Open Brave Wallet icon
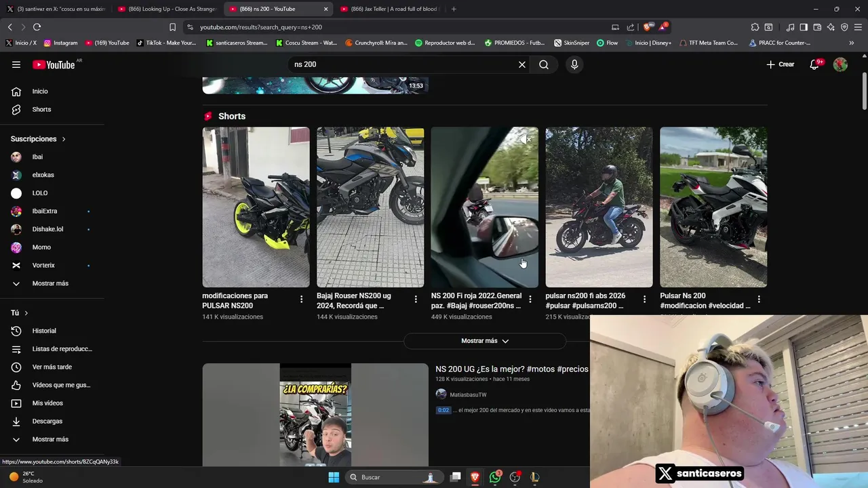The height and width of the screenshot is (488, 868). pos(817,27)
